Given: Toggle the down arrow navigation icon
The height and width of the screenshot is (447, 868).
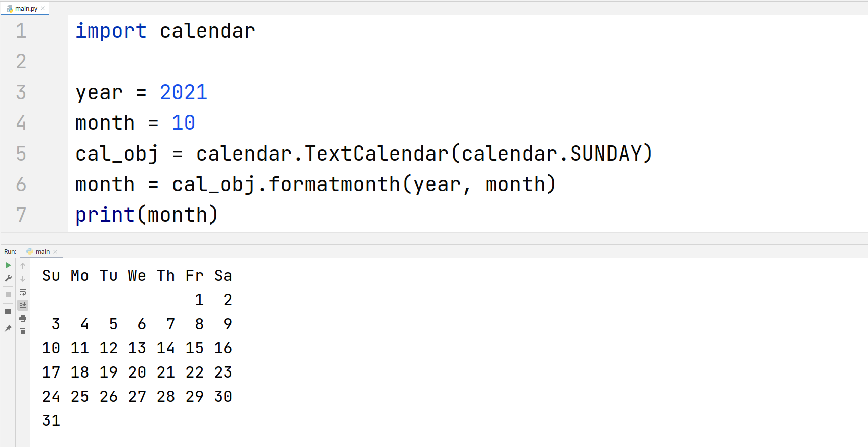Looking at the screenshot, I should click(23, 278).
